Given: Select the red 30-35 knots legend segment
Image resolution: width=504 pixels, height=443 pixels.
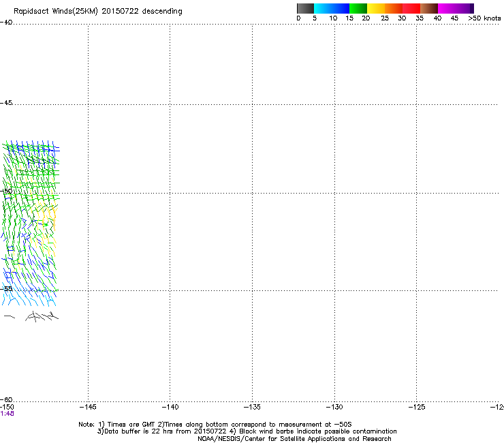Looking at the screenshot, I should 411,8.
